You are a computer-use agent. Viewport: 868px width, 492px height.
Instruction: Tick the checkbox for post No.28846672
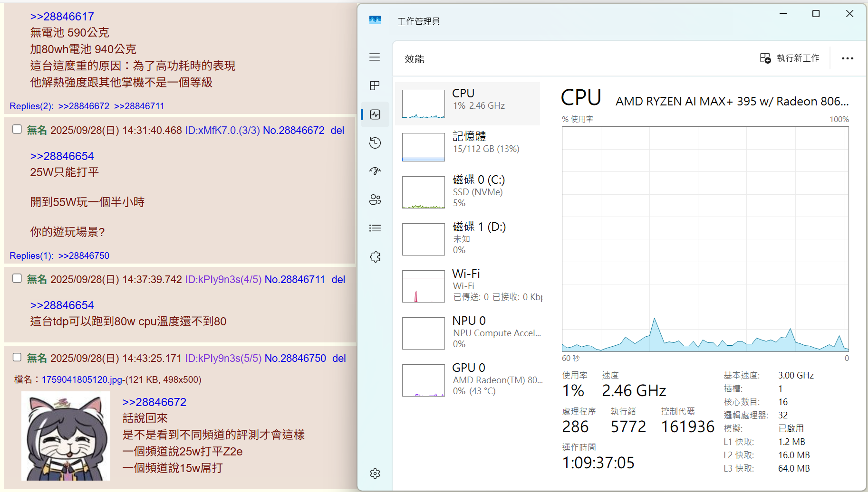17,129
